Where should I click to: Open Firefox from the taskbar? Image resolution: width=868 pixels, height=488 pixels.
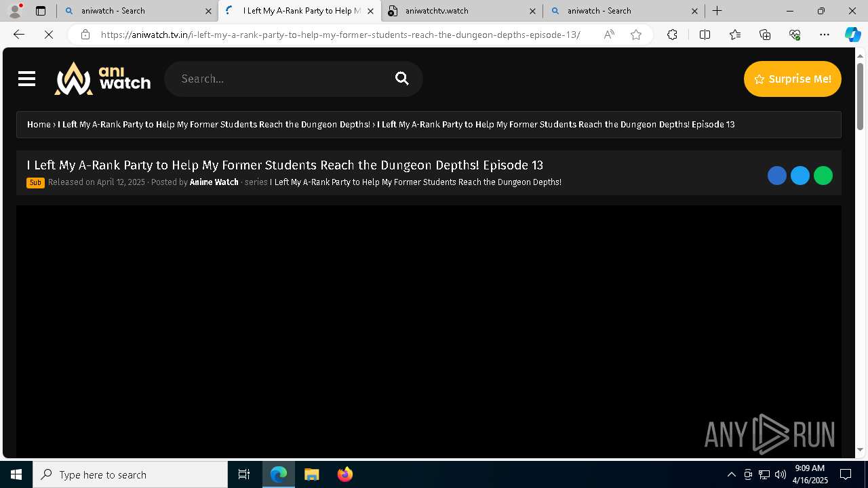point(344,474)
